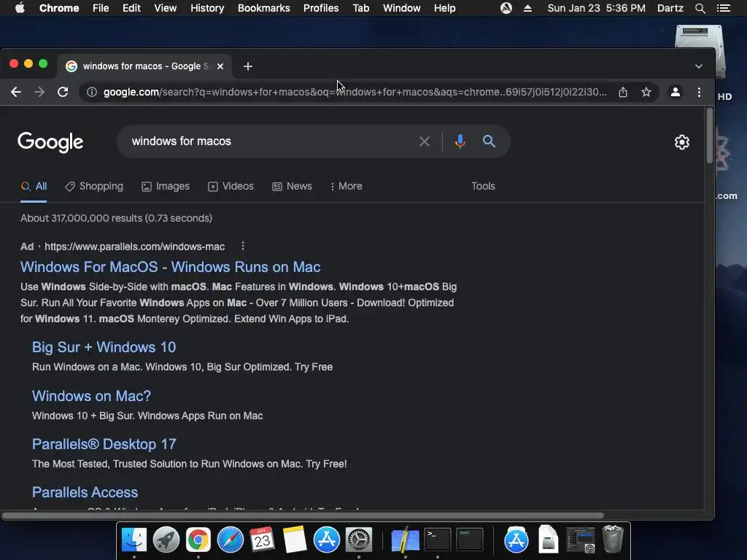Click inside the 'windows for macos' search field
747x560 pixels.
271,141
